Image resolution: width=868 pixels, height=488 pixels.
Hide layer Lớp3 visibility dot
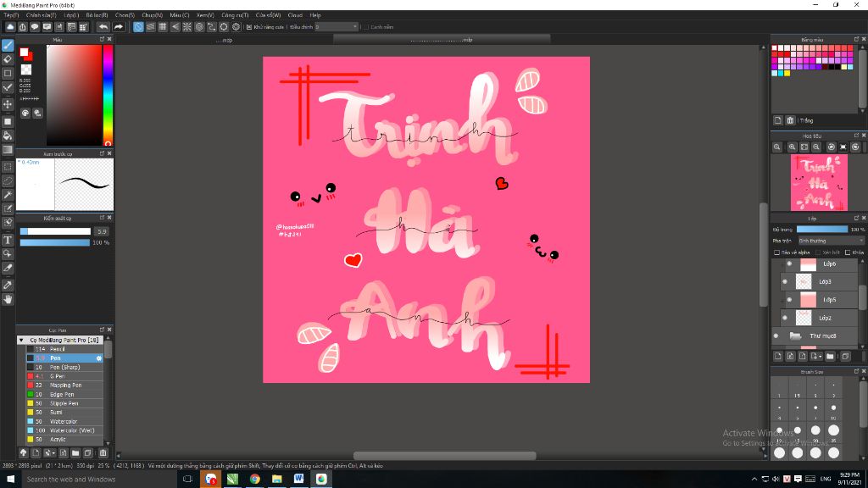[x=784, y=281]
